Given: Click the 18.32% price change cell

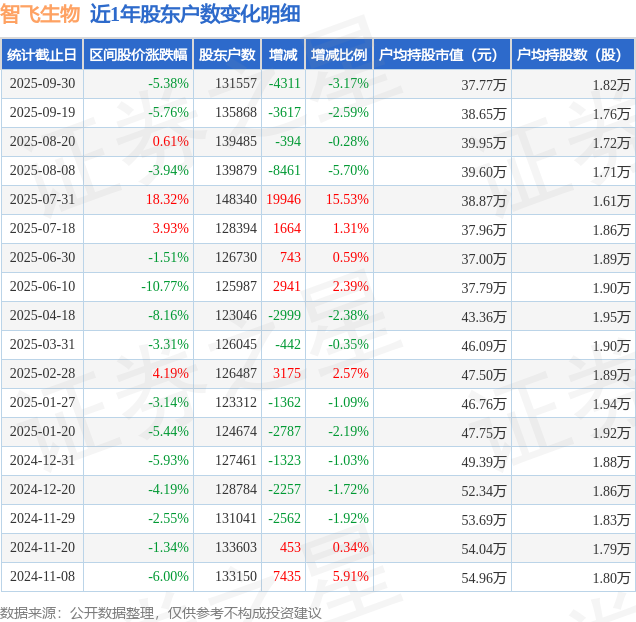Looking at the screenshot, I should click(167, 200).
